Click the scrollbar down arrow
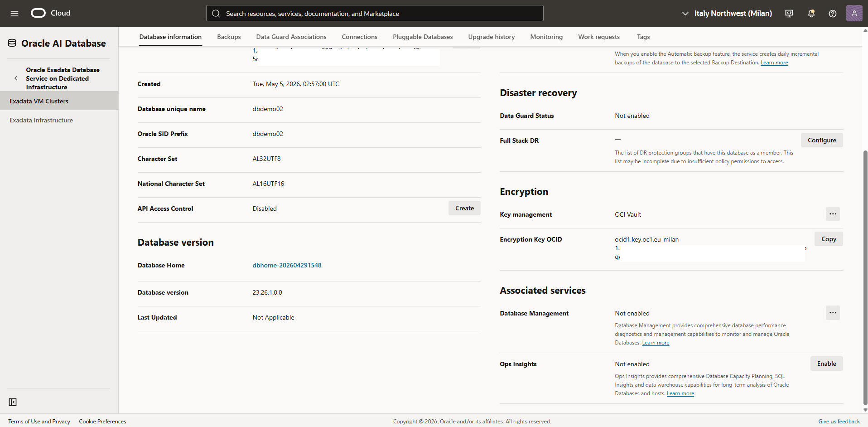The height and width of the screenshot is (427, 868). (x=865, y=410)
